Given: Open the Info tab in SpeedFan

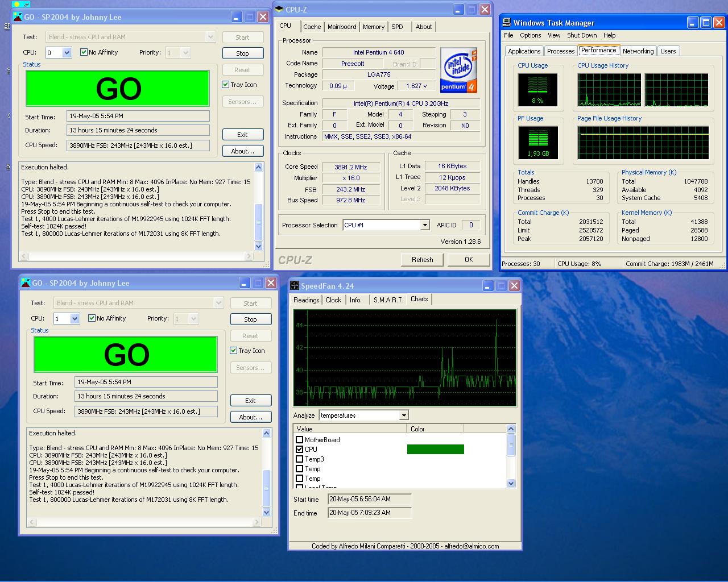Looking at the screenshot, I should [x=355, y=300].
